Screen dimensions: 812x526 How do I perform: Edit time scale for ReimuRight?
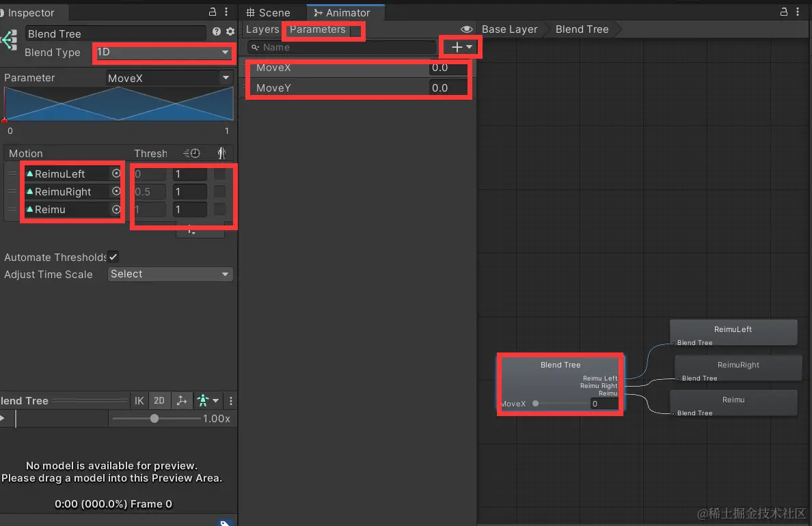[189, 191]
